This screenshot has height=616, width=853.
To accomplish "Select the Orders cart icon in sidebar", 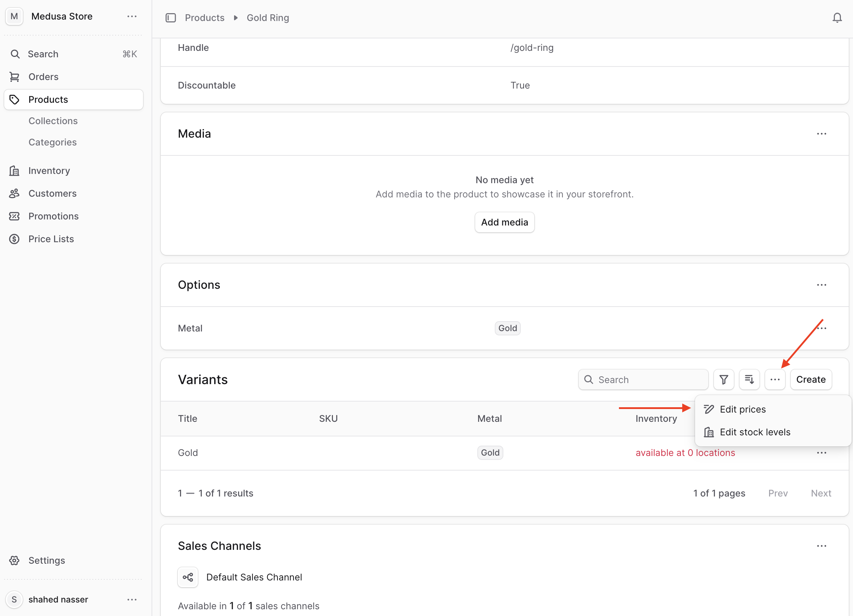I will 15,76.
